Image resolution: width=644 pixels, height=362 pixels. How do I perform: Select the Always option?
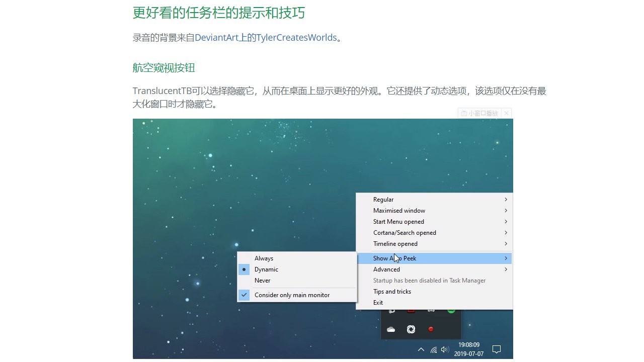(x=297, y=258)
